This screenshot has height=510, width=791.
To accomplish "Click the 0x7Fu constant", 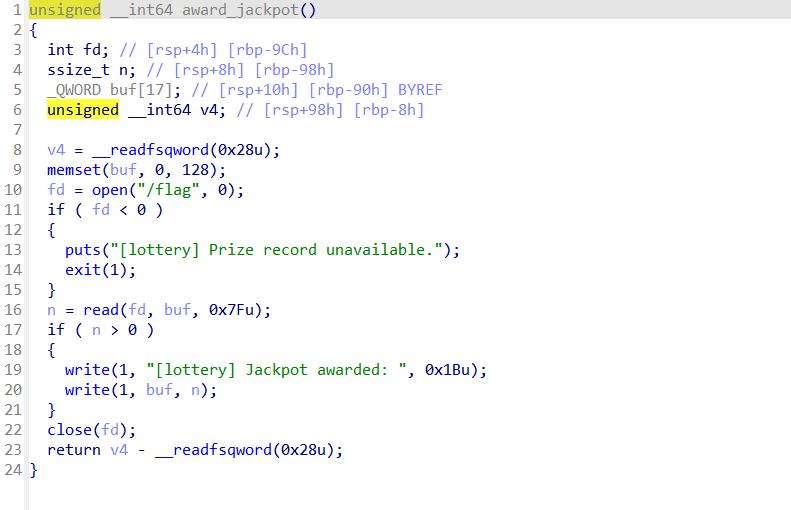I will pos(231,310).
